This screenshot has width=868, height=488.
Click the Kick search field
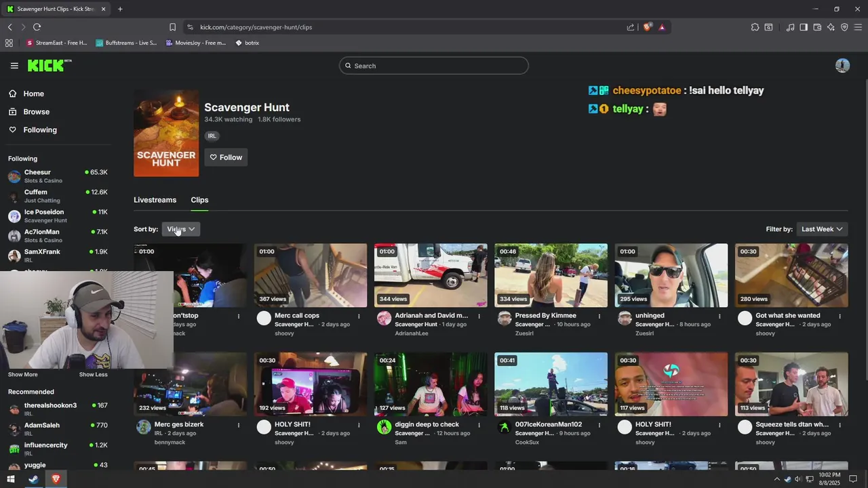434,66
